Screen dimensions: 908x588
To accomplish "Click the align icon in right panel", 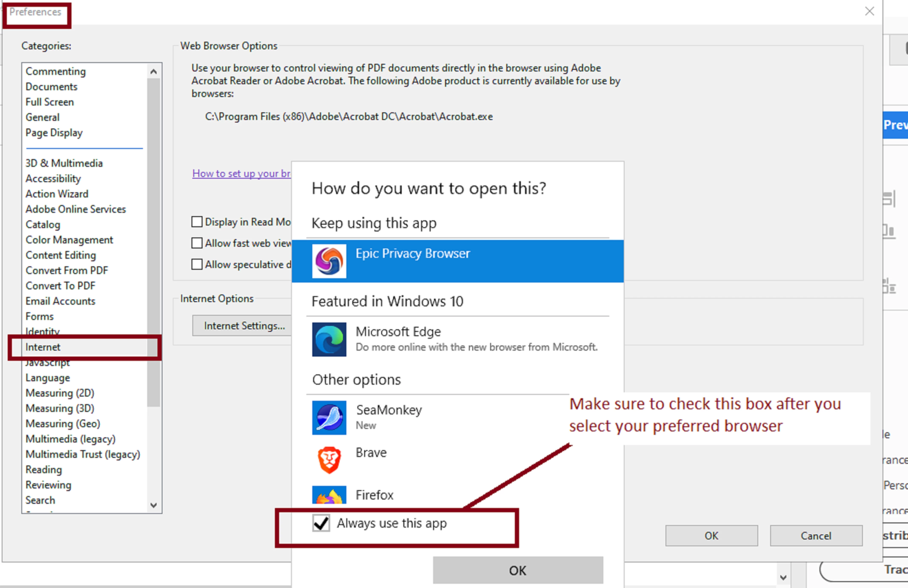I will coord(889,199).
